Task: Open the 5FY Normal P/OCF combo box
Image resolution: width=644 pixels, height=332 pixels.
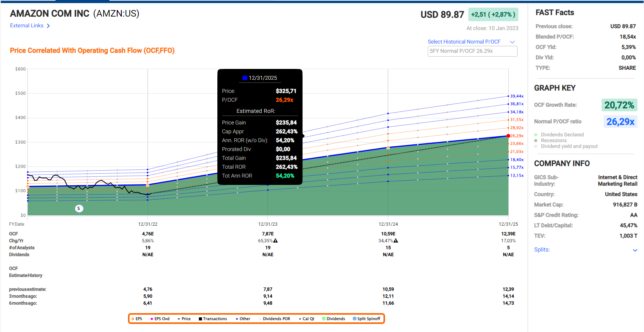Action: (x=472, y=51)
